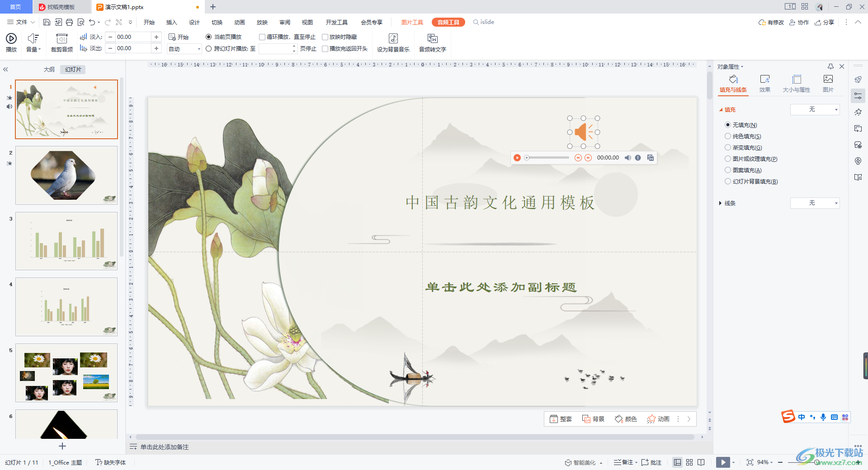
Task: Click the Print Preview icon
Action: click(81, 22)
